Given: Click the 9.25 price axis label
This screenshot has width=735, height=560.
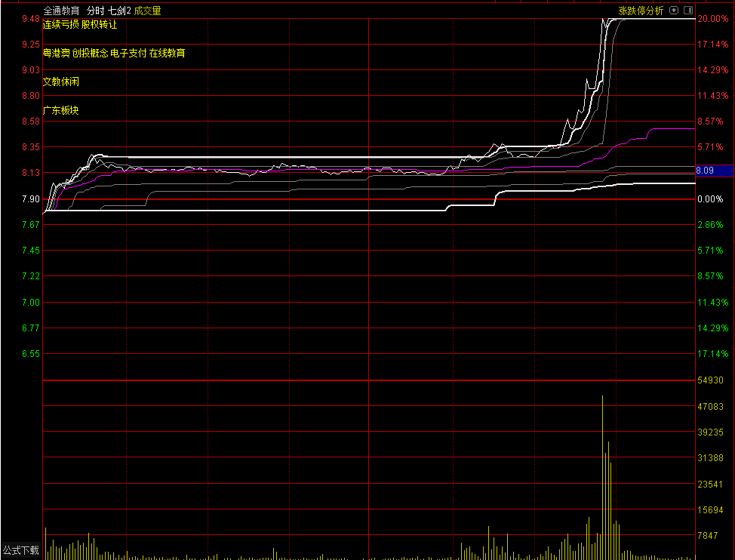Looking at the screenshot, I should [31, 45].
